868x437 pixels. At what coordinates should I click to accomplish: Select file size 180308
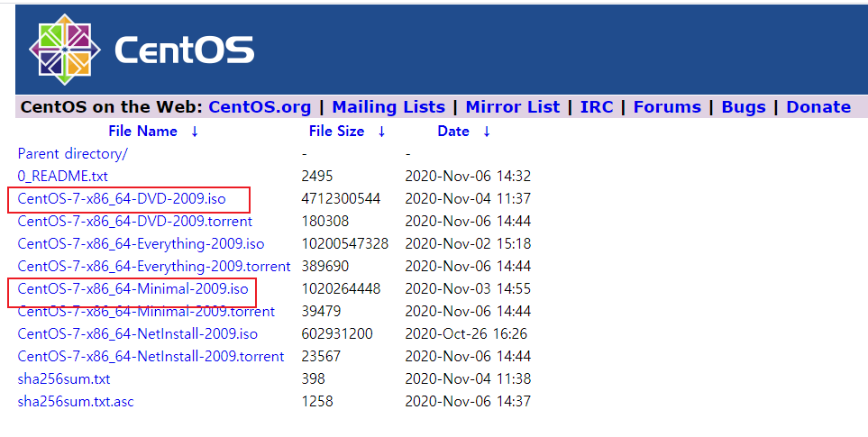[x=325, y=222]
